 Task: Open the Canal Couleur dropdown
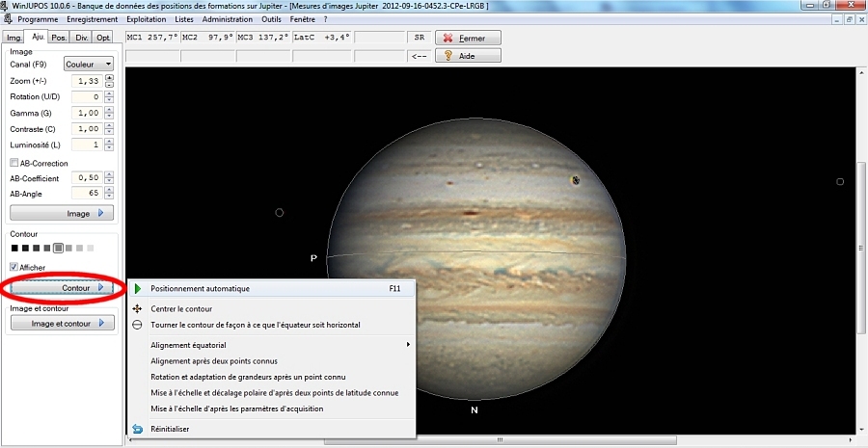point(89,65)
